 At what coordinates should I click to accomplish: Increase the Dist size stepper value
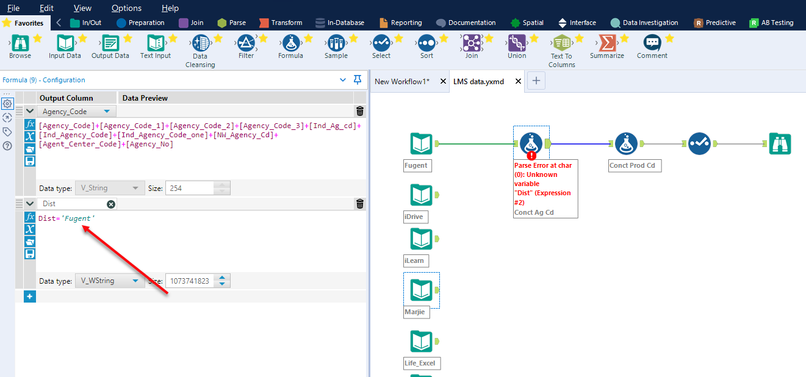pyautogui.click(x=222, y=278)
